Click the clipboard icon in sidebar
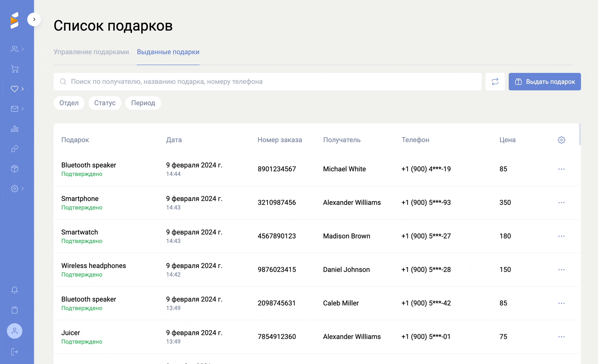The height and width of the screenshot is (364, 598). (x=15, y=310)
